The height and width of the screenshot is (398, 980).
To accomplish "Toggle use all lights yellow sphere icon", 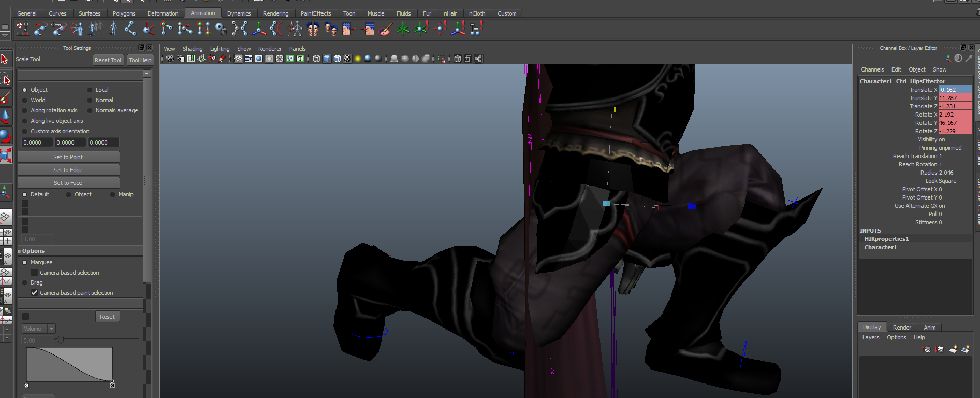I will [357, 59].
